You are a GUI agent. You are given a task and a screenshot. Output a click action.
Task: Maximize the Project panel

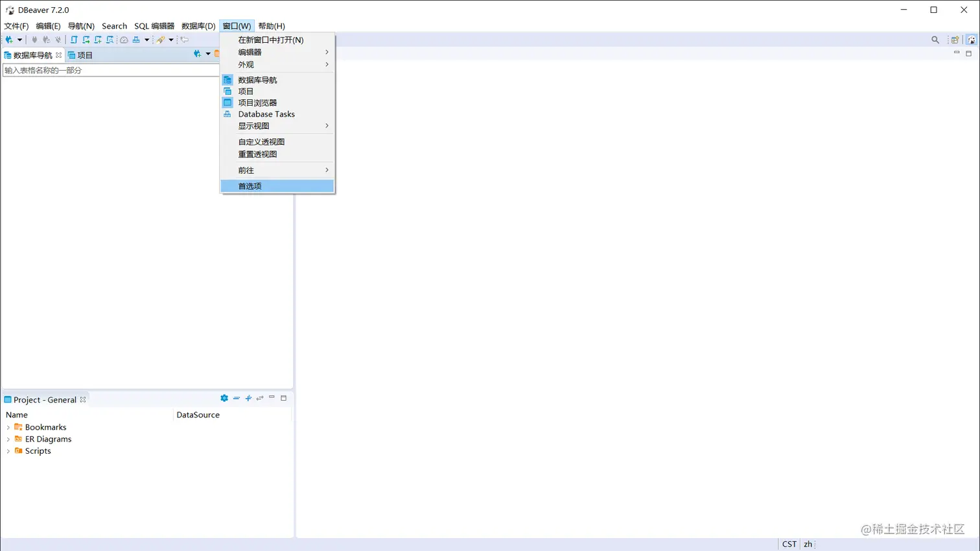283,398
